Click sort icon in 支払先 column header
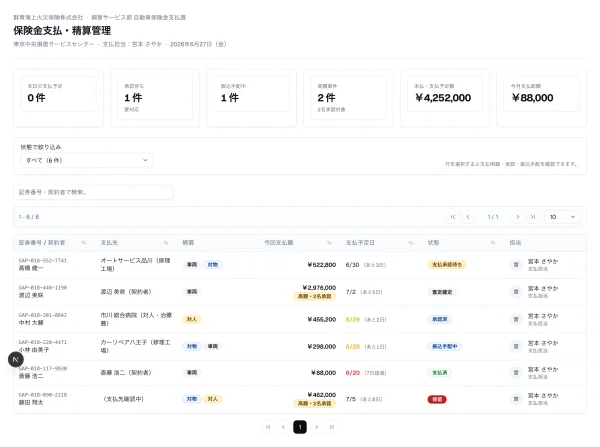Screen dimensions: 600x447 165,243
